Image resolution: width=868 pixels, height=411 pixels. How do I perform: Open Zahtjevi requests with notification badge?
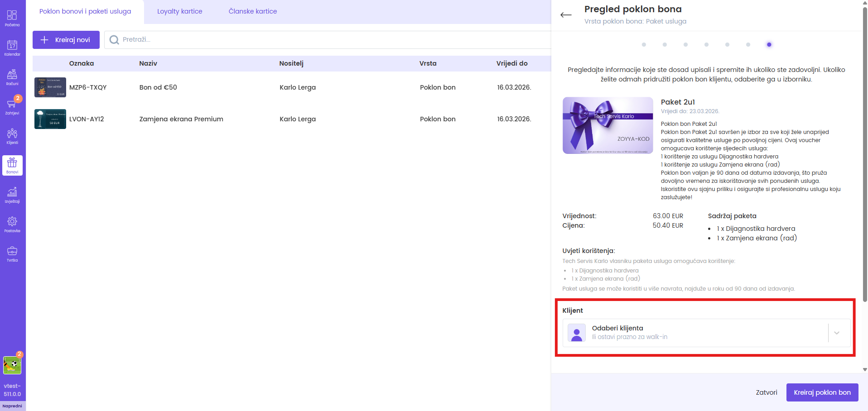[12, 106]
